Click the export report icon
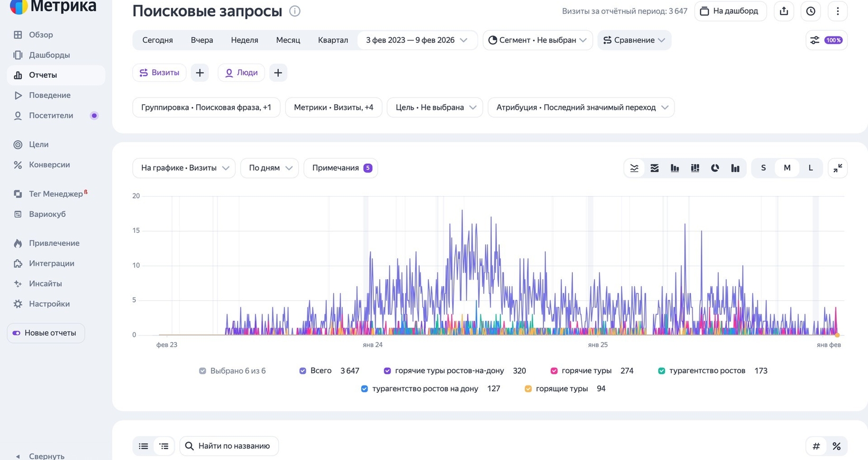The width and height of the screenshot is (868, 460). point(784,11)
